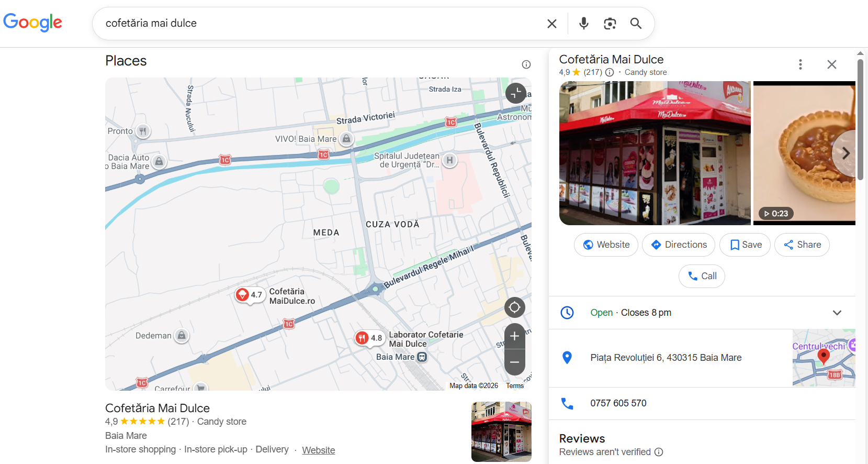The width and height of the screenshot is (868, 464).
Task: Save this place to a list
Action: (745, 245)
